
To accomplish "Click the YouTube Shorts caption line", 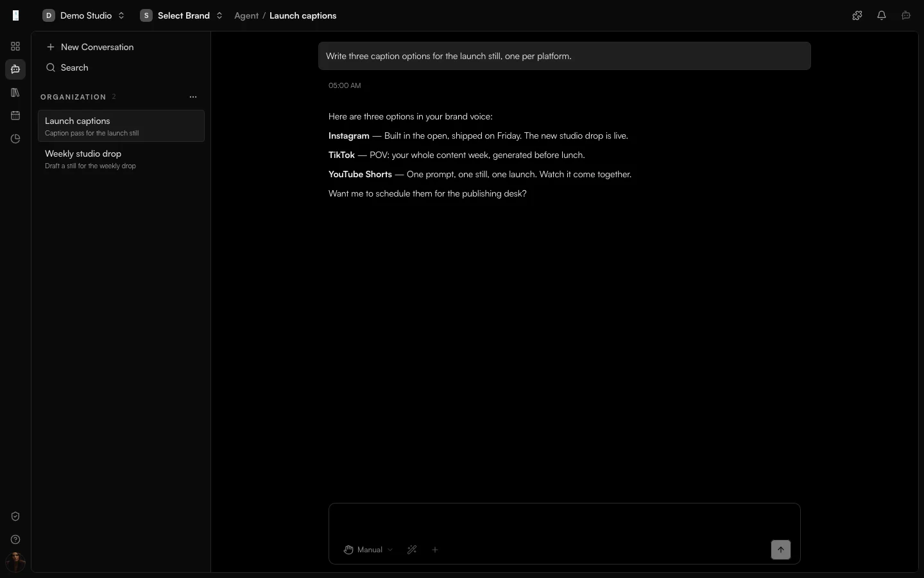I will tap(480, 174).
